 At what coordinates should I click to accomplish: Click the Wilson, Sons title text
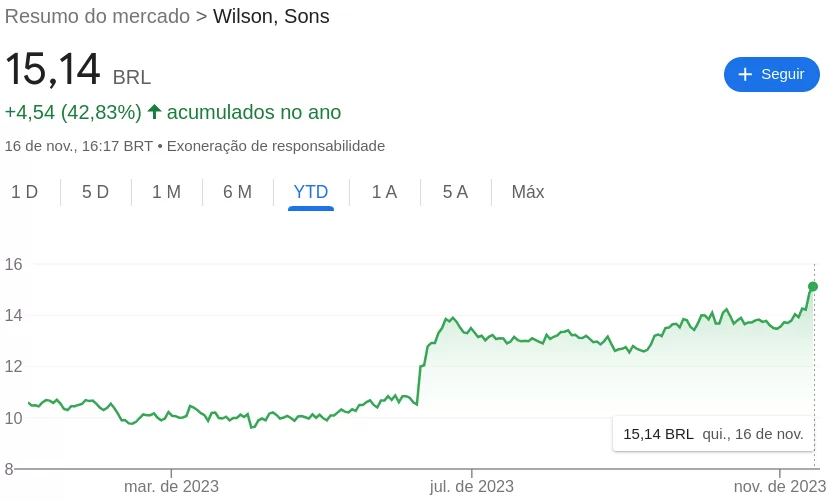(x=271, y=16)
